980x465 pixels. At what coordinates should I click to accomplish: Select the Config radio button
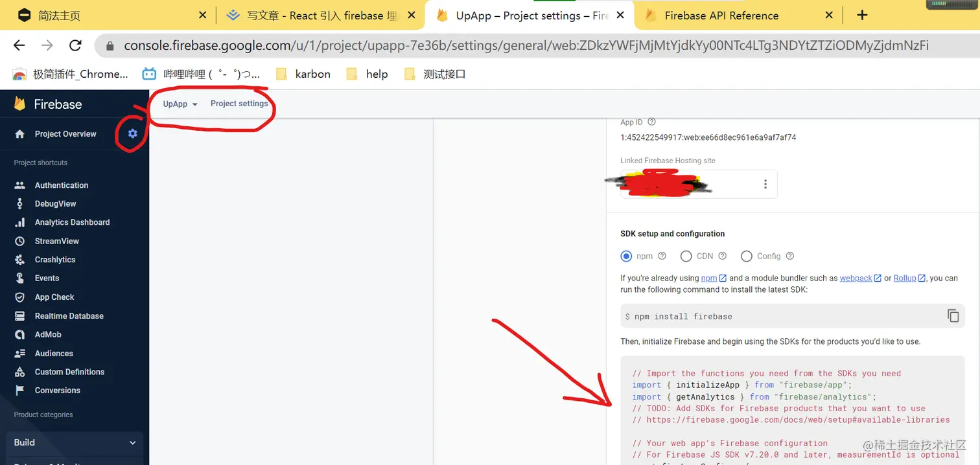coord(747,256)
